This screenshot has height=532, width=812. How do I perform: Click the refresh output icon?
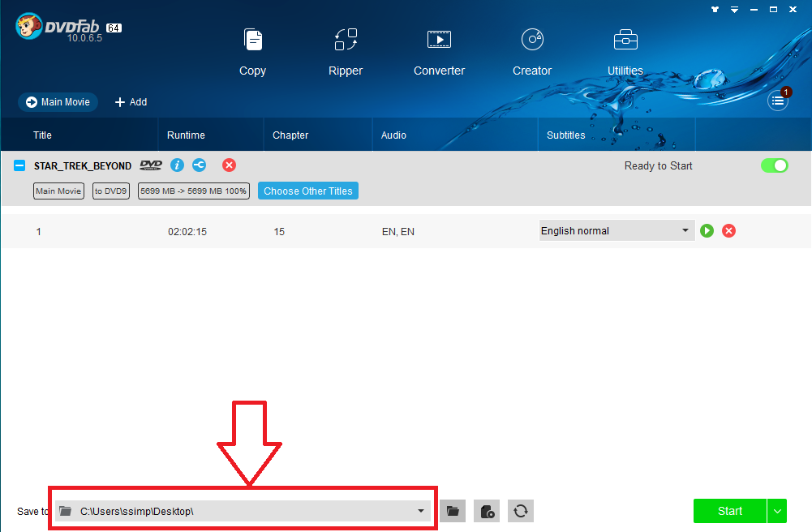[x=521, y=511]
